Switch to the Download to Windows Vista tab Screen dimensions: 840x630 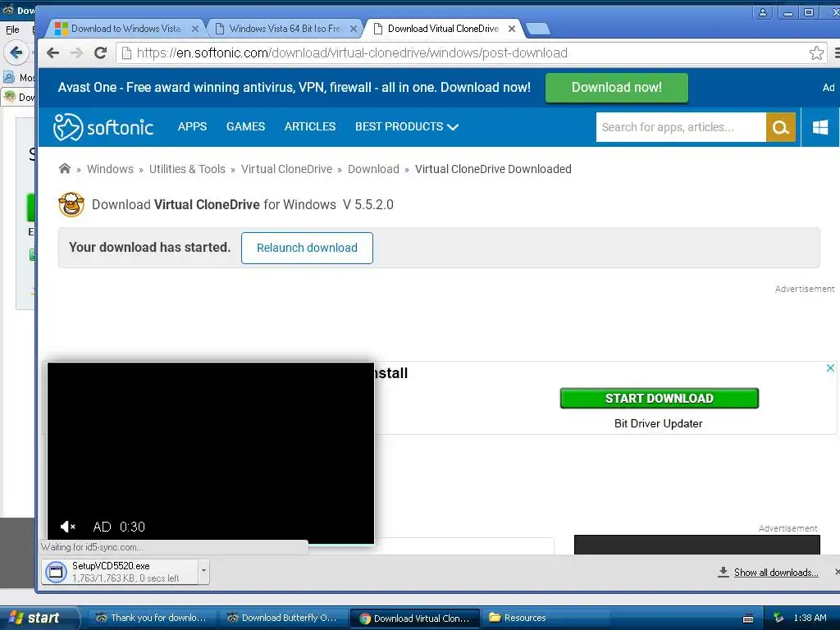pyautogui.click(x=125, y=29)
